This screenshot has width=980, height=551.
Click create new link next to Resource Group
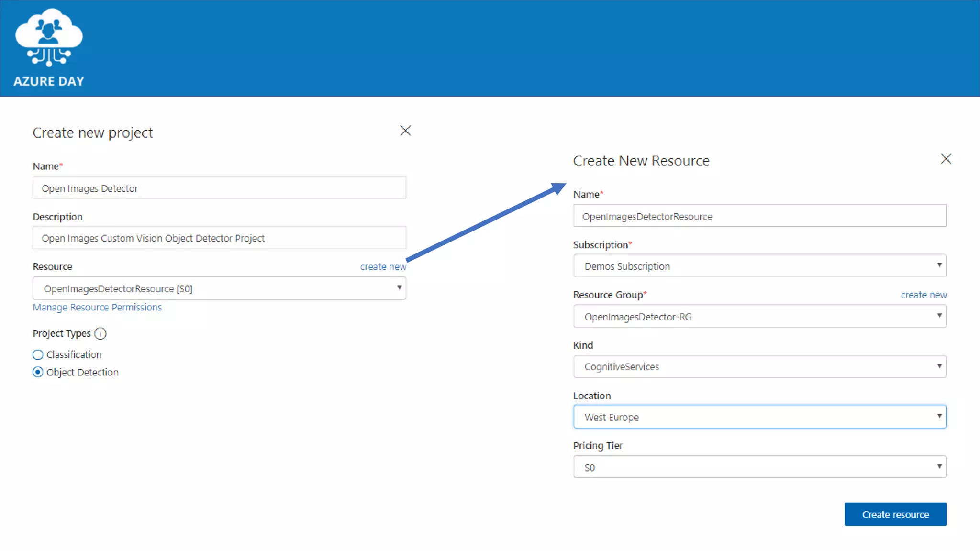[923, 295]
